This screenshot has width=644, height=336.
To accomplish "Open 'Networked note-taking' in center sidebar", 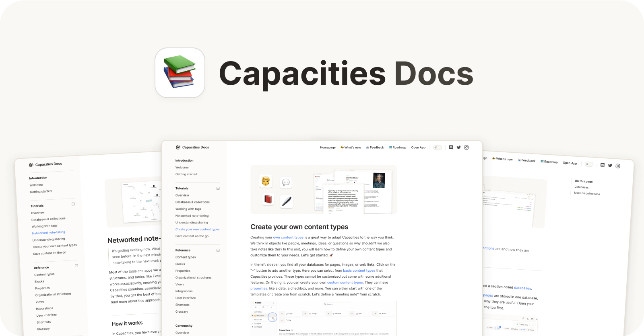I will 192,216.
